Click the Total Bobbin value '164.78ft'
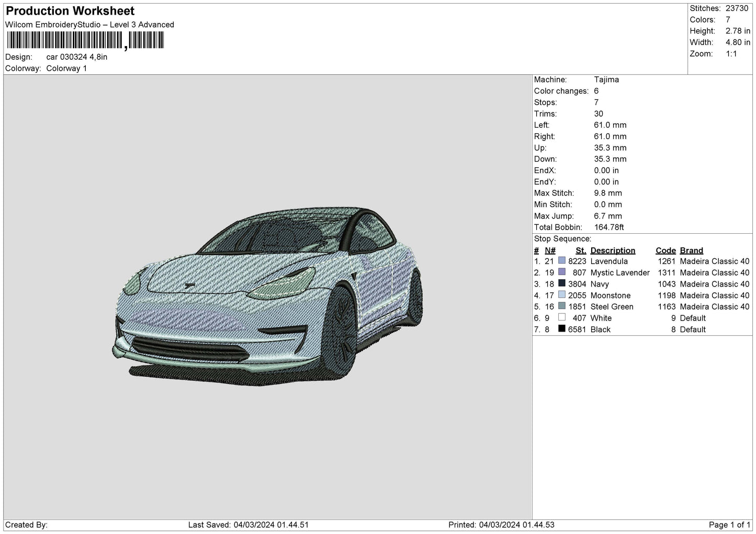The width and height of the screenshot is (756, 534). coord(609,228)
